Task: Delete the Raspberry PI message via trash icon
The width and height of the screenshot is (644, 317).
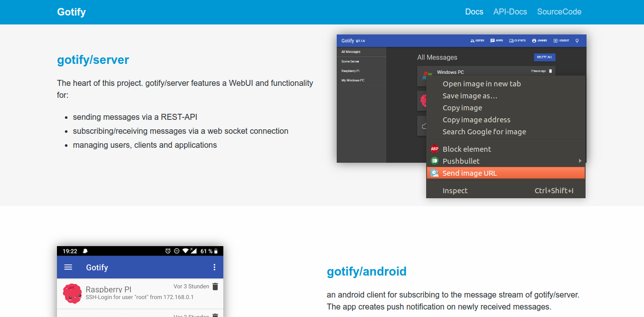Action: [x=215, y=287]
